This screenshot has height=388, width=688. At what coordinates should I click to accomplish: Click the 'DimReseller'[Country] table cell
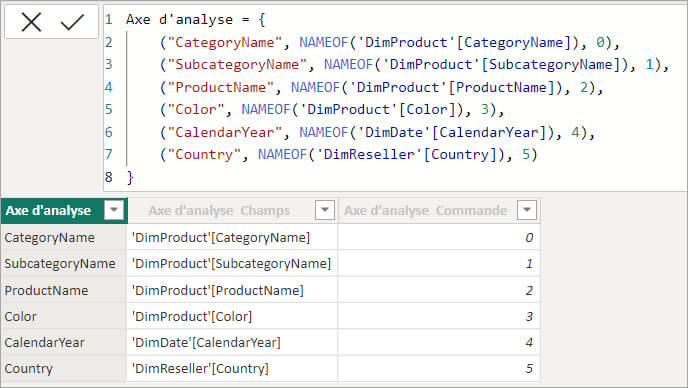232,368
